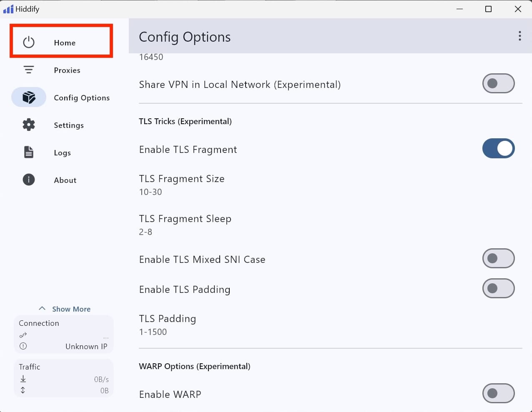This screenshot has width=532, height=412.
Task: Toggle Share VPN in Local Network
Action: (x=498, y=84)
